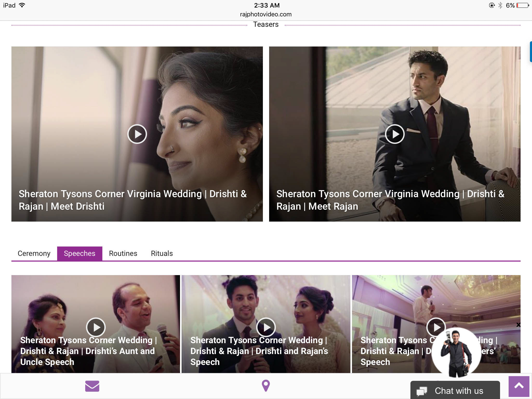Tap the purple location pin icon
Screen dimensions: 532x399
[x=266, y=386]
